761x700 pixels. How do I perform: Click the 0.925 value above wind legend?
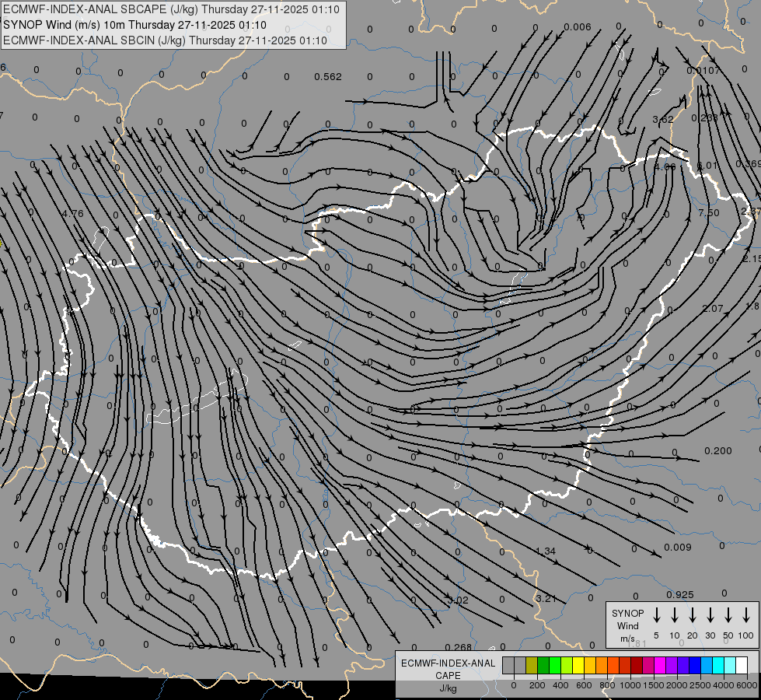click(680, 594)
